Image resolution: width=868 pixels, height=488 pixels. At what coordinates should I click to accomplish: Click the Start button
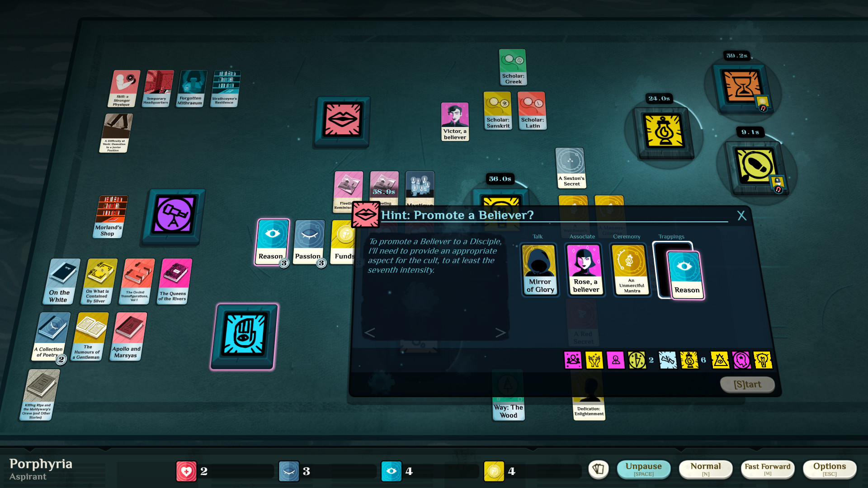coord(747,383)
